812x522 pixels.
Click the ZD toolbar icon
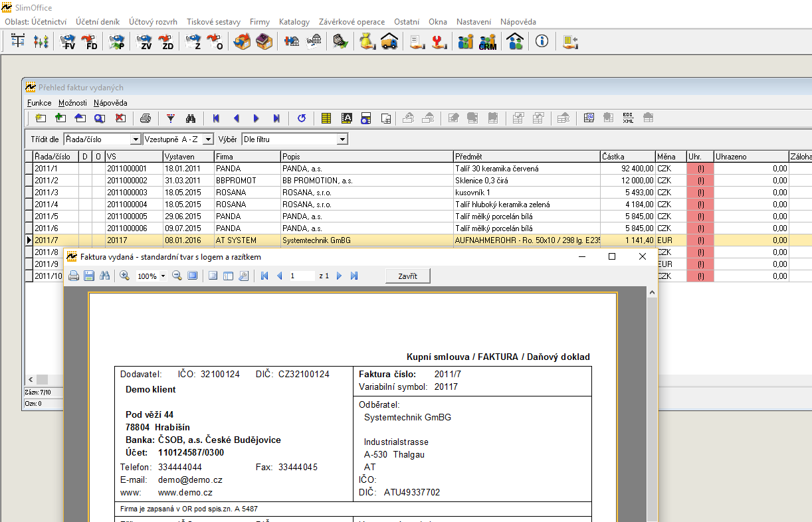166,42
